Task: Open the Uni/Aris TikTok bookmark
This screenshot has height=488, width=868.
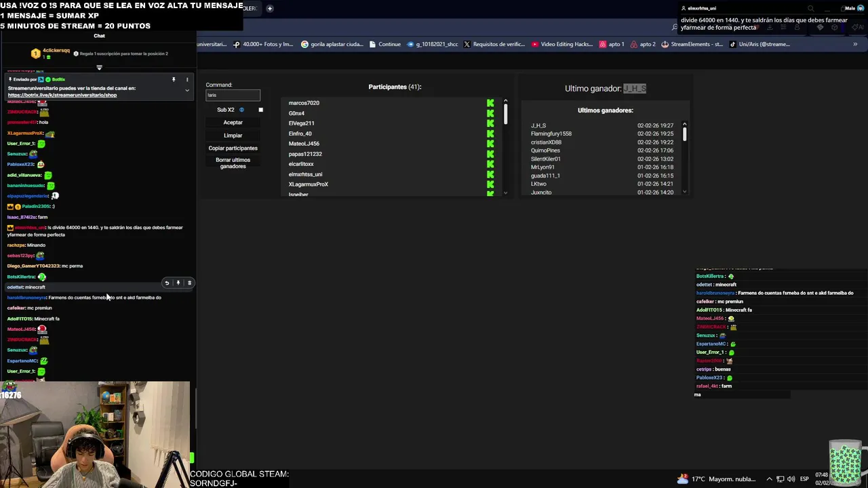Action: point(759,44)
